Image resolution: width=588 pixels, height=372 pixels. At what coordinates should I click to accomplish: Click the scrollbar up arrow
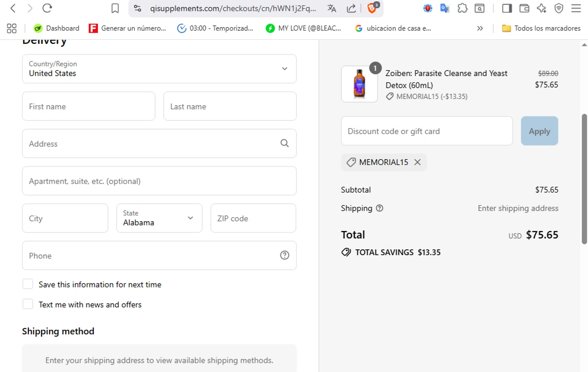pos(584,45)
